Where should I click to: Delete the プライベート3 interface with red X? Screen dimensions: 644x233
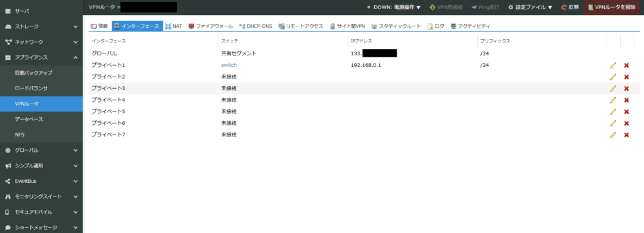[x=627, y=88]
